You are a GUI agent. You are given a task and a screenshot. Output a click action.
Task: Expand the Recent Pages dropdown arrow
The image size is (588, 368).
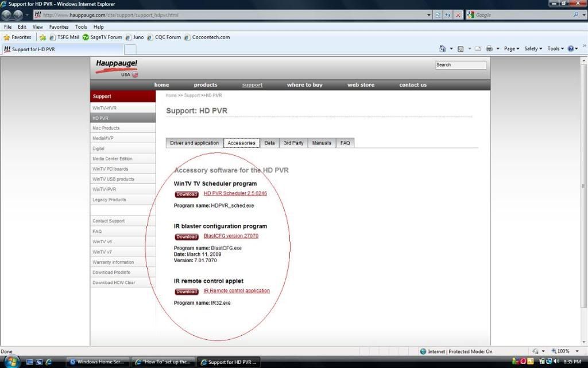coord(27,15)
